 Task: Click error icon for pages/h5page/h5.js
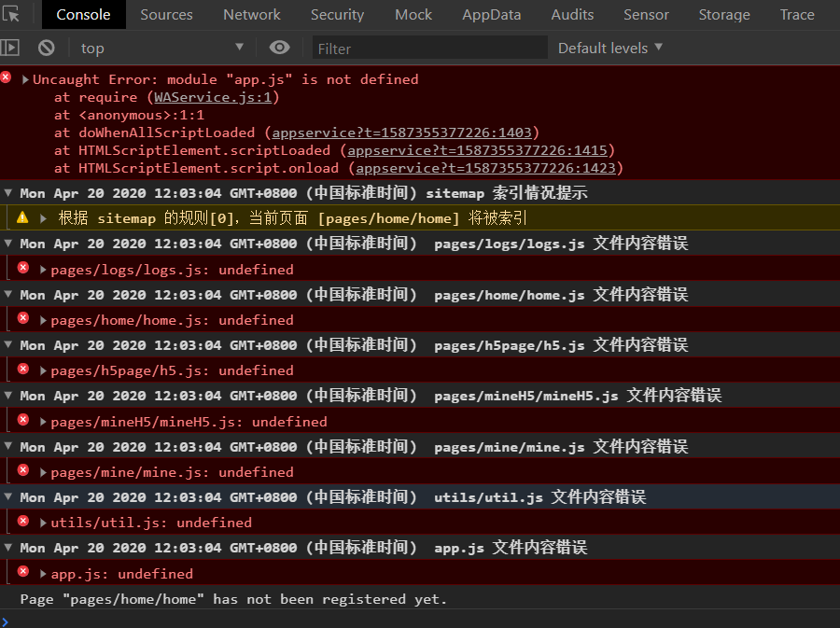coord(23,369)
